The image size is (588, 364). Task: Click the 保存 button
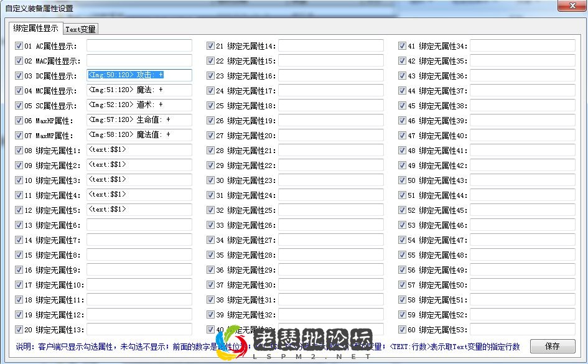tap(553, 346)
